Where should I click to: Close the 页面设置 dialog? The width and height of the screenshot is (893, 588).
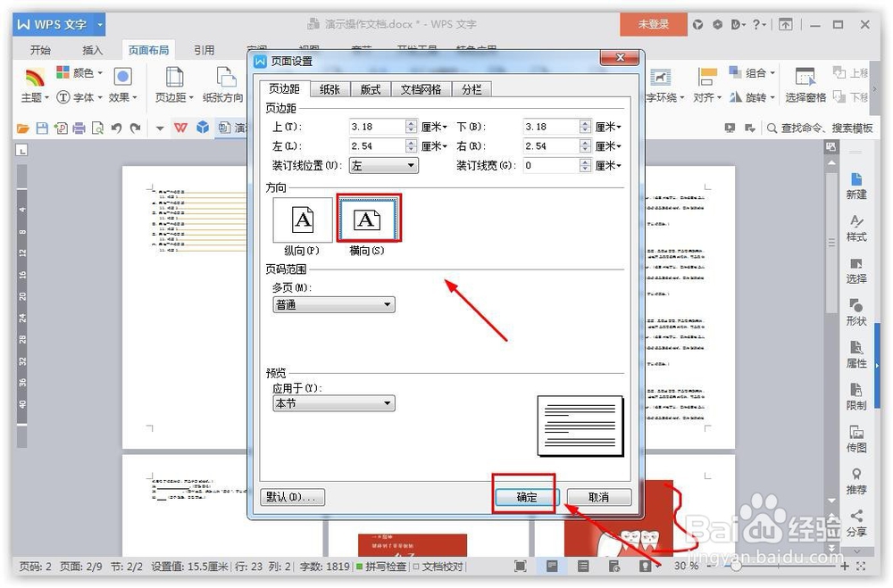click(x=621, y=57)
